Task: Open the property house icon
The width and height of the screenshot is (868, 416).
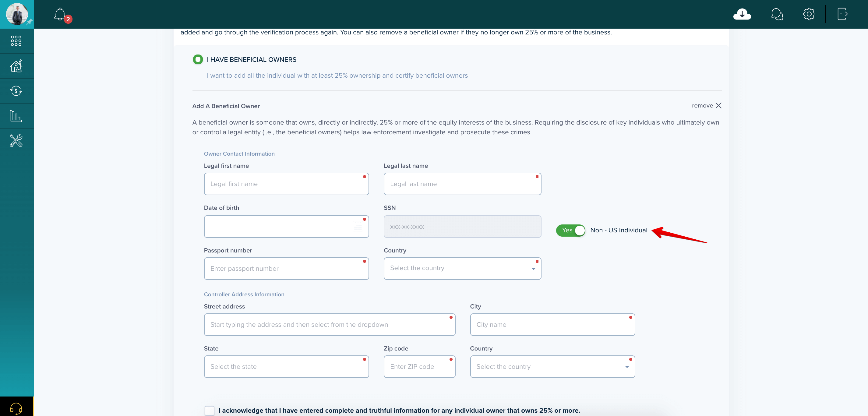Action: pos(16,66)
